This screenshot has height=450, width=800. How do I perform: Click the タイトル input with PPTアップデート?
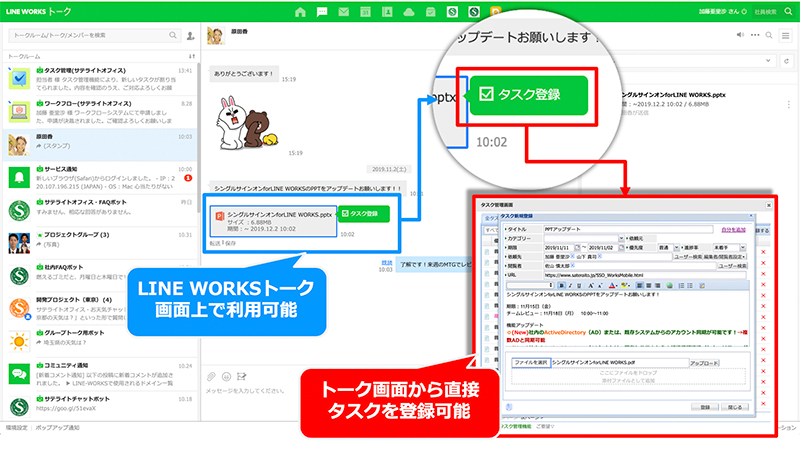628,229
